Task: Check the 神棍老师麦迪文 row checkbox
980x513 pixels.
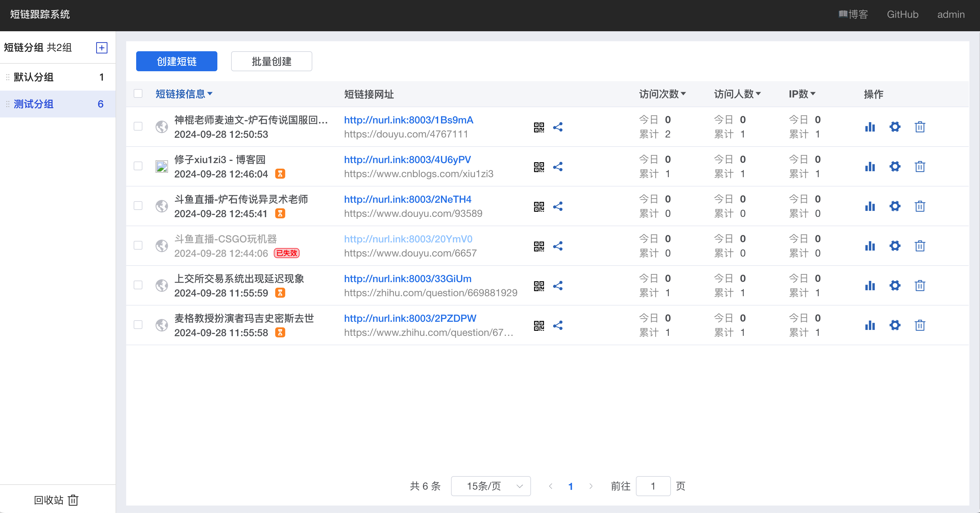Action: pos(138,126)
